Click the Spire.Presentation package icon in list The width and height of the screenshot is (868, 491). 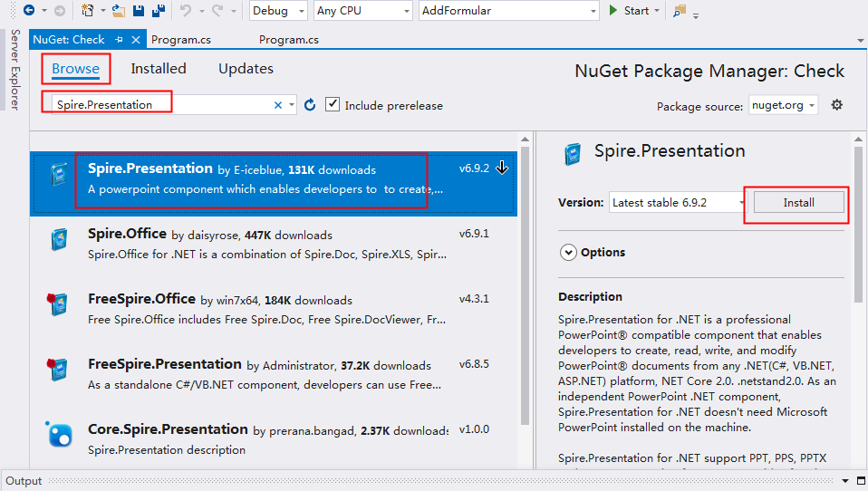59,173
